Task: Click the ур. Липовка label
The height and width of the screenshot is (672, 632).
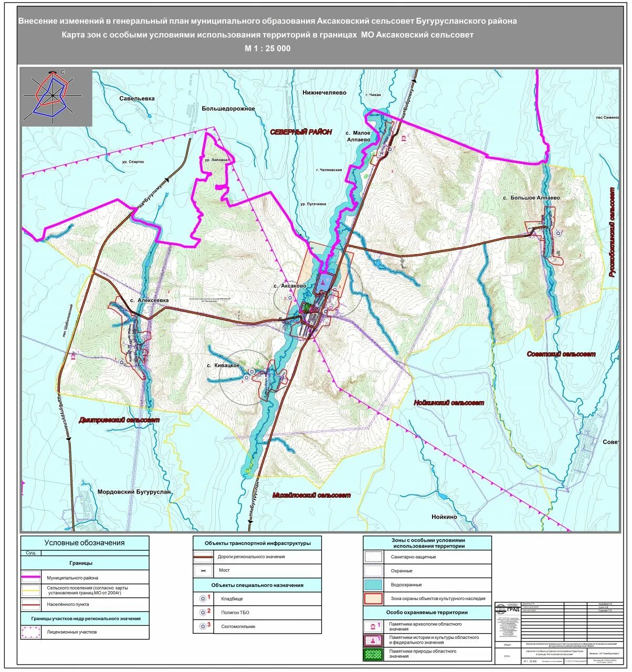Action: [x=216, y=159]
